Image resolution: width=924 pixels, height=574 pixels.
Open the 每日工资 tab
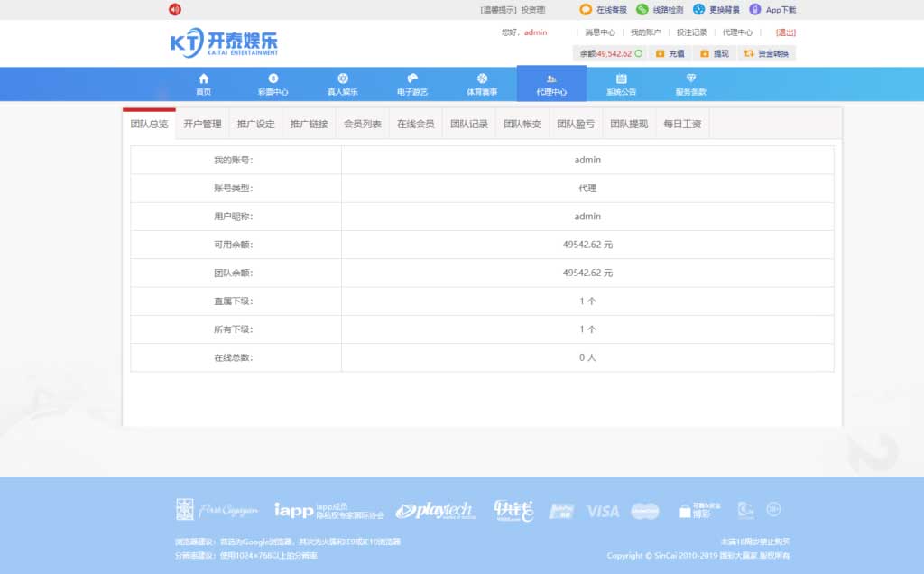click(x=682, y=124)
